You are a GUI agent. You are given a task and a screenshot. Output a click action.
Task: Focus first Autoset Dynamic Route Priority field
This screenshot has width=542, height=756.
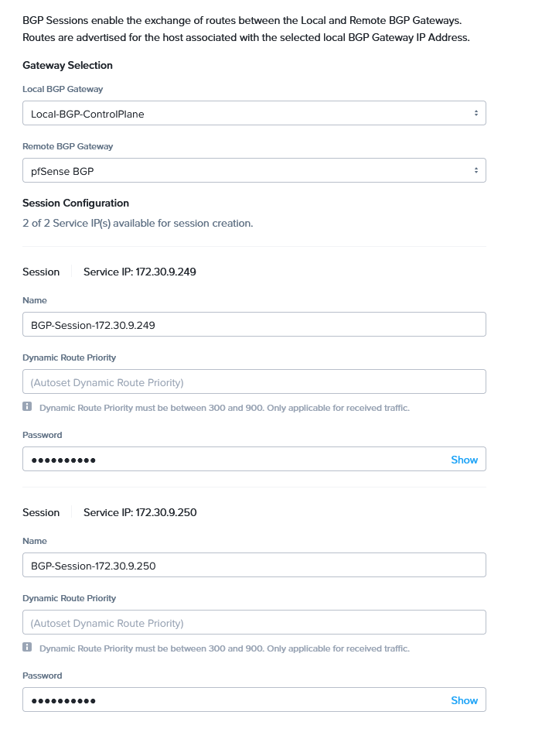pos(254,382)
